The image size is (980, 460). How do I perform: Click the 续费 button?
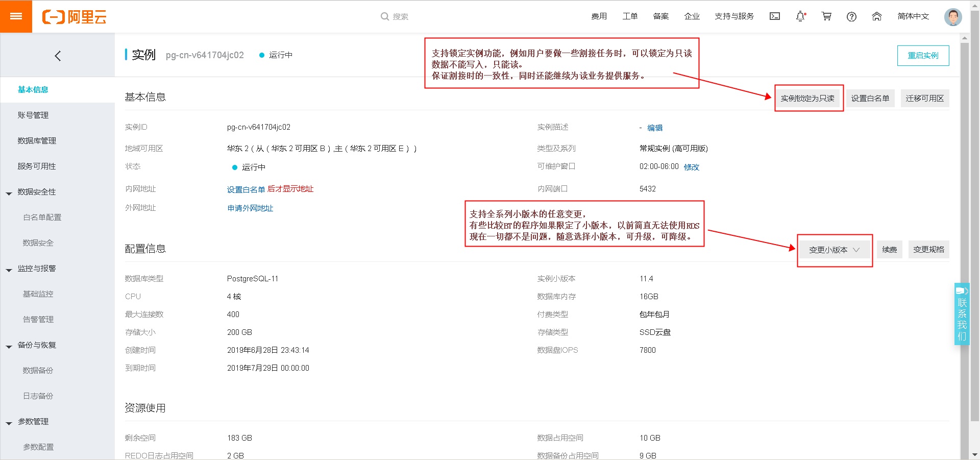[x=890, y=250]
